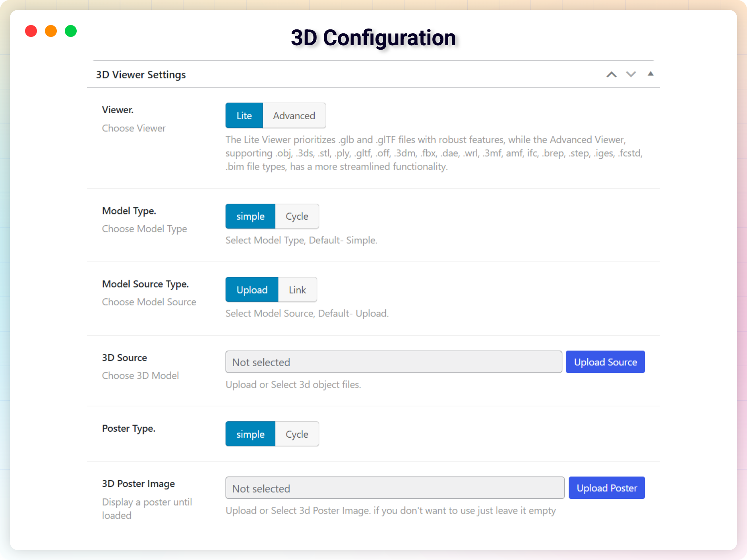This screenshot has height=560, width=747.
Task: Set Poster Type to simple
Action: pyautogui.click(x=250, y=434)
